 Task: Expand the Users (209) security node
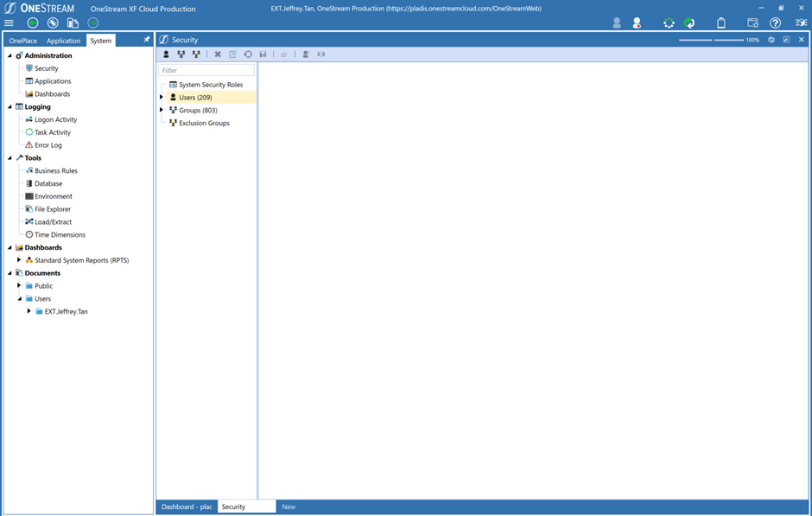click(162, 97)
